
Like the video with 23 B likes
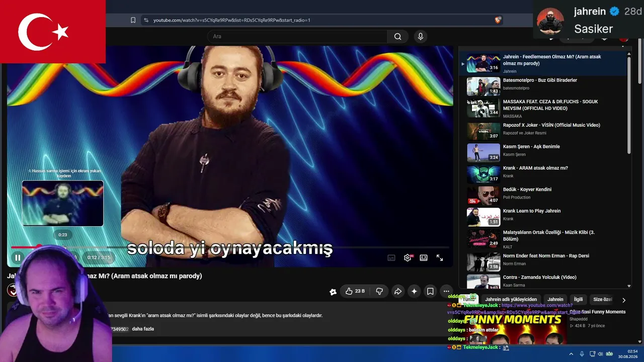coord(355,291)
